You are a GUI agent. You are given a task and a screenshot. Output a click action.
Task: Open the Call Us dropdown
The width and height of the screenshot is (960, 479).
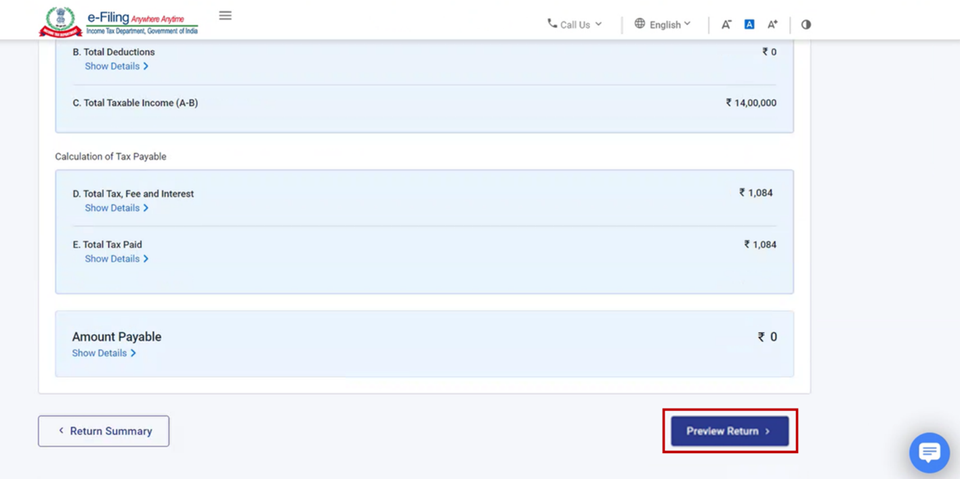[575, 24]
